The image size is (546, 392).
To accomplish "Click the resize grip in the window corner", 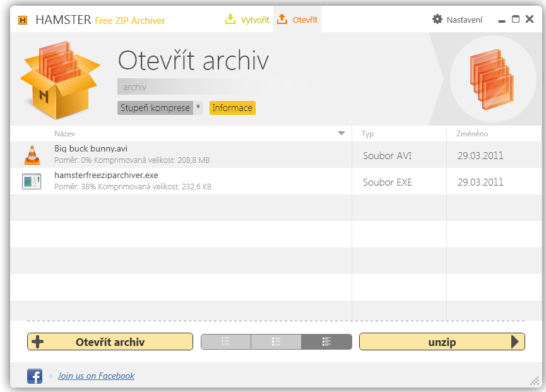I will 535,381.
